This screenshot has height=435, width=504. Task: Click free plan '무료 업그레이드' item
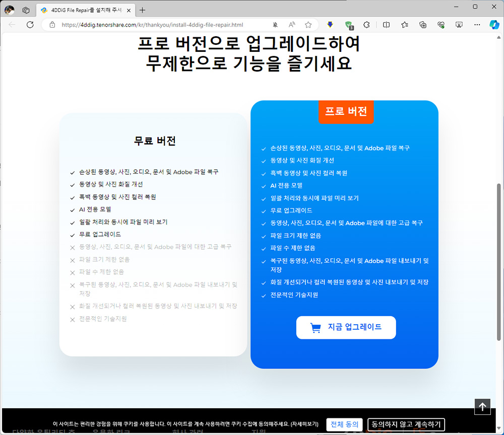(x=100, y=234)
